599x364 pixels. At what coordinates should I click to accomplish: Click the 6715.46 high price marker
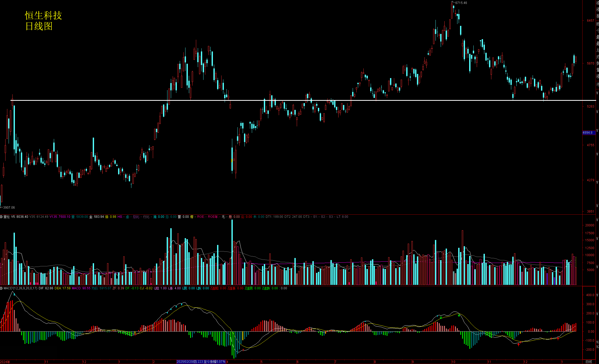point(461,3)
